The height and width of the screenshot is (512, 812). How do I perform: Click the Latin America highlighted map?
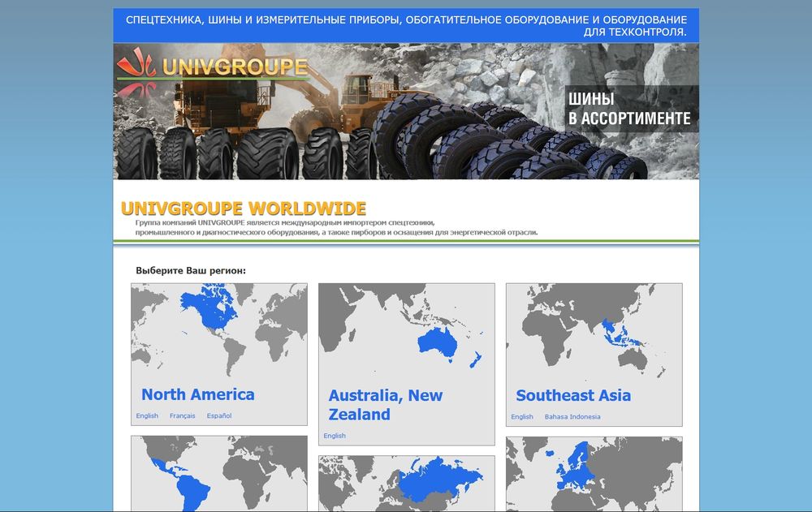219,473
